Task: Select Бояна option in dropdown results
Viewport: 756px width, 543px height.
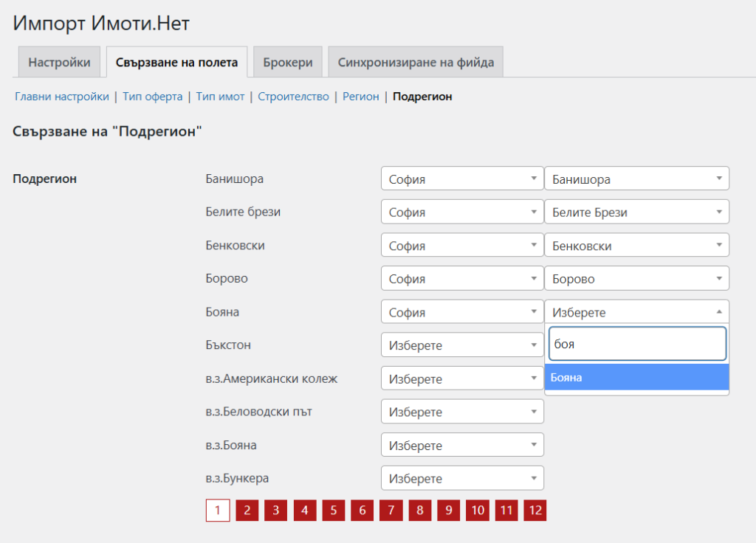Action: coord(636,378)
